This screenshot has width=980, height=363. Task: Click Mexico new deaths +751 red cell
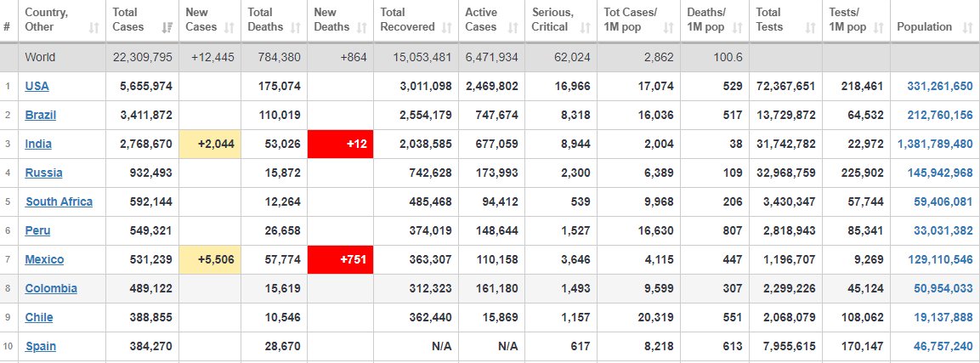(341, 259)
